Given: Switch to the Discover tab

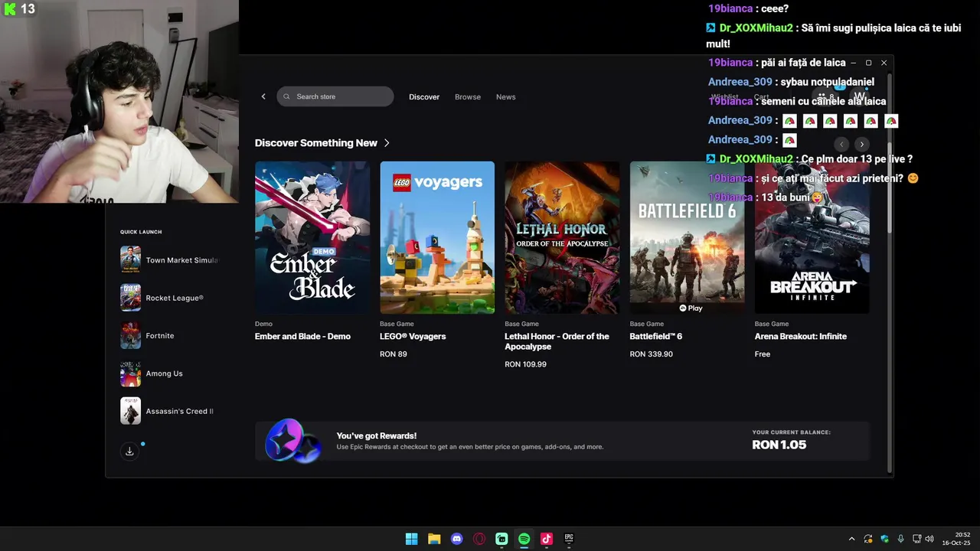Looking at the screenshot, I should pos(424,97).
